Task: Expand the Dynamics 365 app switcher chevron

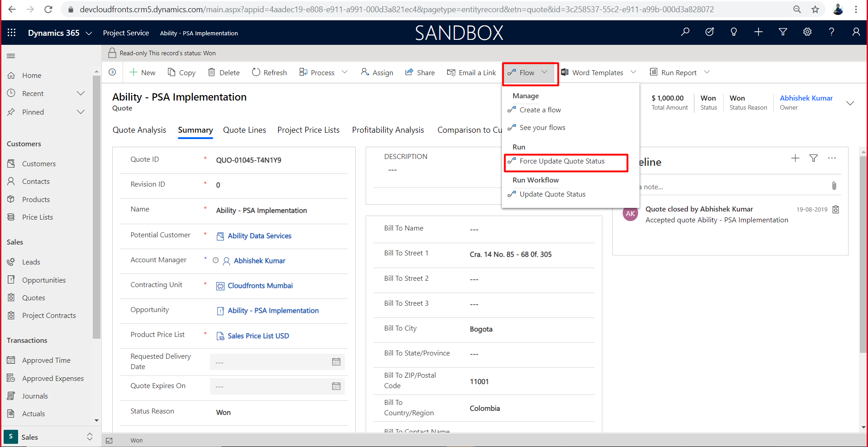Action: [x=89, y=33]
